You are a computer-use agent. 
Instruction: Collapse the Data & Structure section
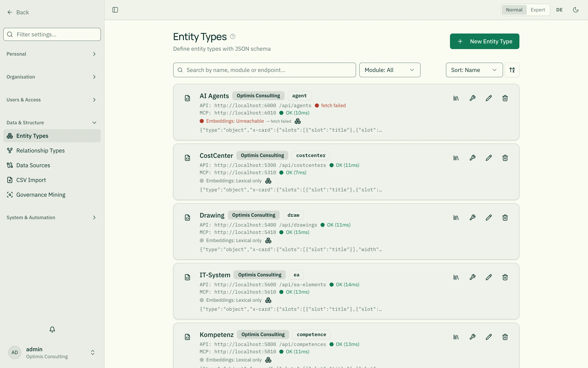pos(52,123)
